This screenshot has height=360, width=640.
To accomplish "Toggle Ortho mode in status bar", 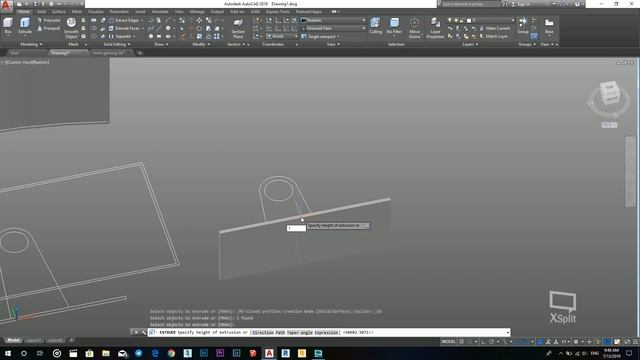I will click(x=483, y=342).
